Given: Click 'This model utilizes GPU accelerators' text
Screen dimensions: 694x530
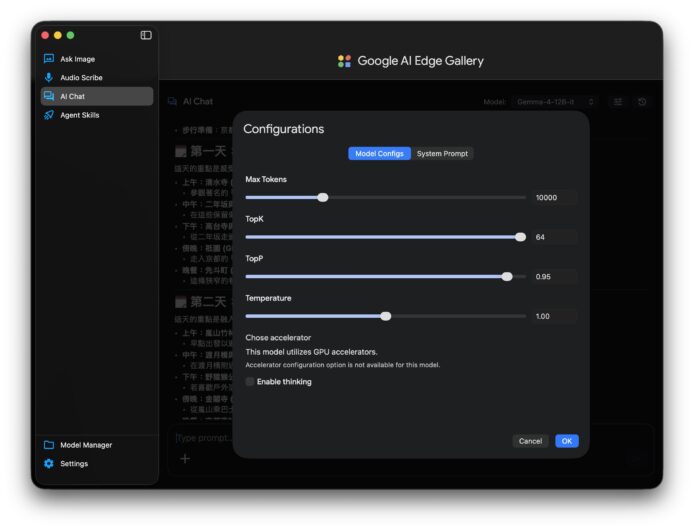Looking at the screenshot, I should [311, 352].
